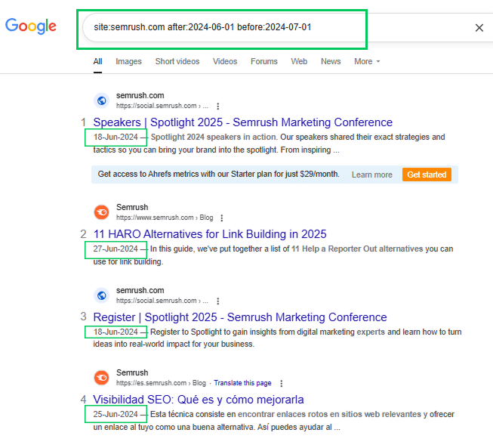
Task: Click the globe favicon of the Speakers result
Action: [x=102, y=100]
